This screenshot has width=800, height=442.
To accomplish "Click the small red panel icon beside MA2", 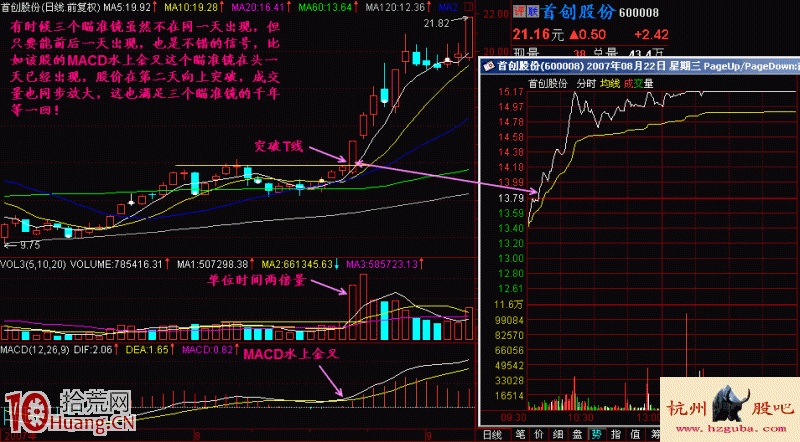I will click(469, 7).
